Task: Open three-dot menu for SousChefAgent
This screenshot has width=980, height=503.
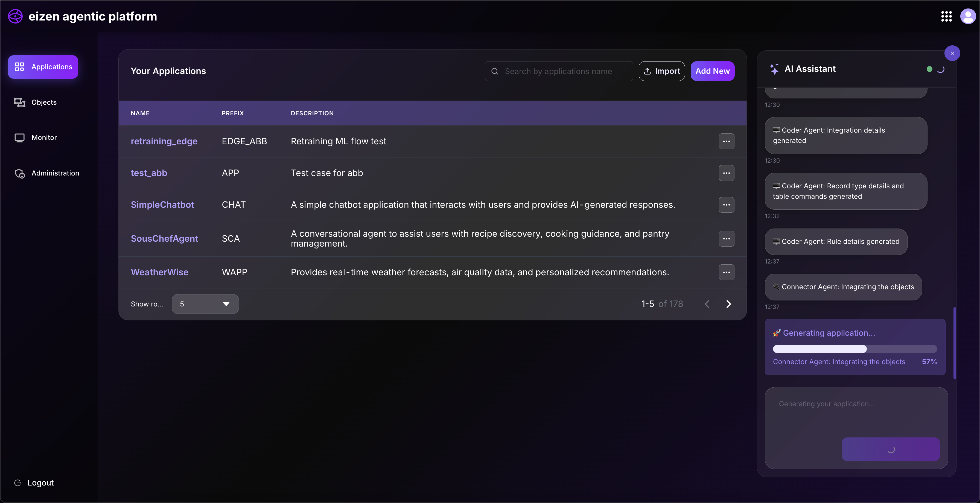Action: pyautogui.click(x=726, y=239)
